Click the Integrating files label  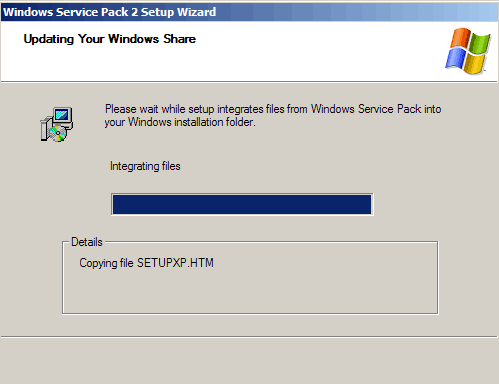tap(145, 166)
